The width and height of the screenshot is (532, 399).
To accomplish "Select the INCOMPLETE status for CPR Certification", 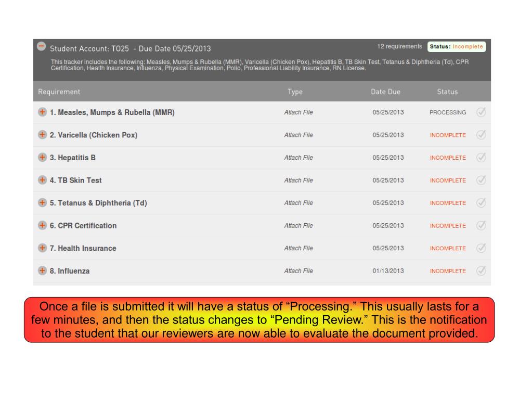I will tap(448, 226).
